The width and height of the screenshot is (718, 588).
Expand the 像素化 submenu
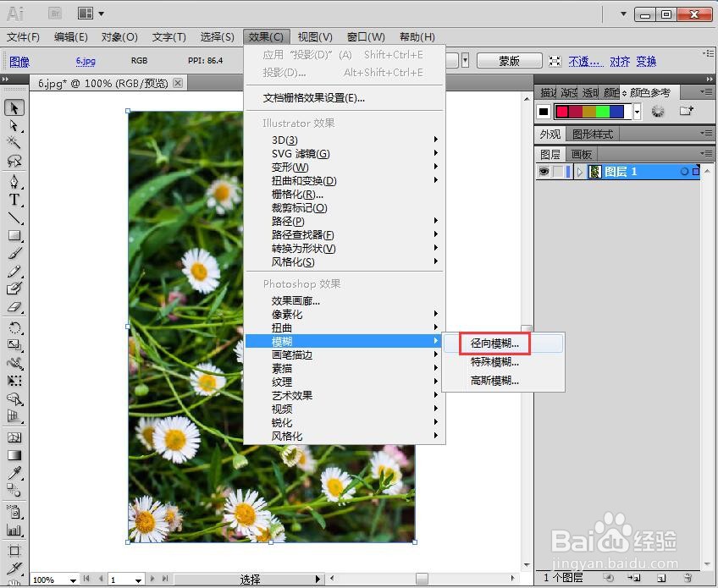point(345,315)
